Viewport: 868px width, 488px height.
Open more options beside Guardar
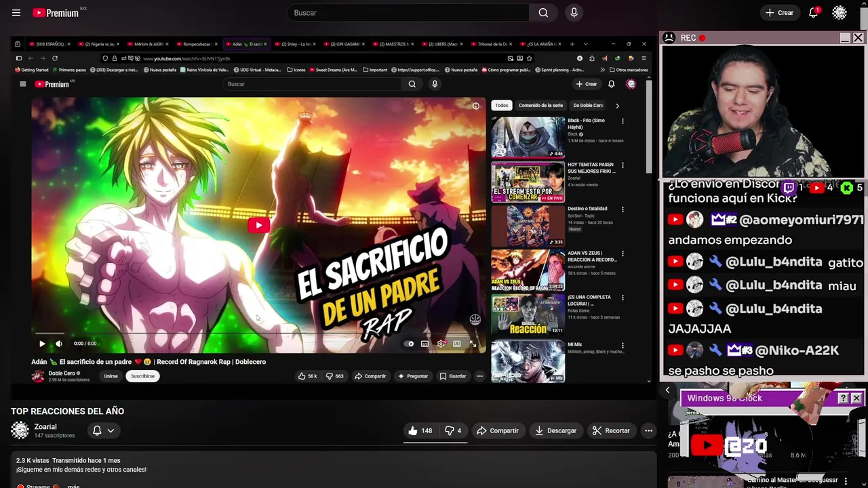click(479, 376)
